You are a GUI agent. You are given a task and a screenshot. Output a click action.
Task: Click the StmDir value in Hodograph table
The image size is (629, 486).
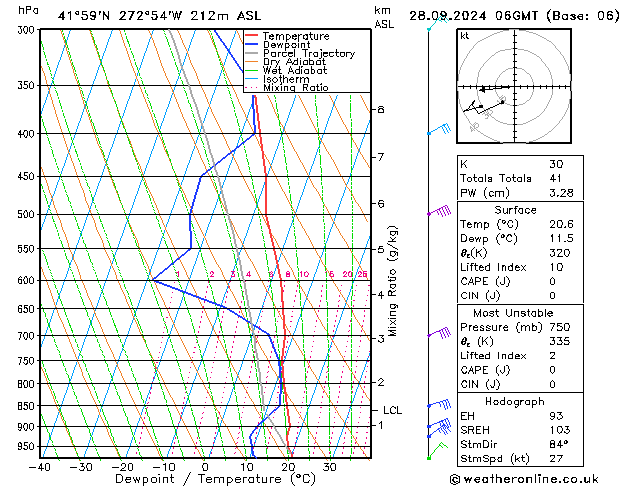559,444
